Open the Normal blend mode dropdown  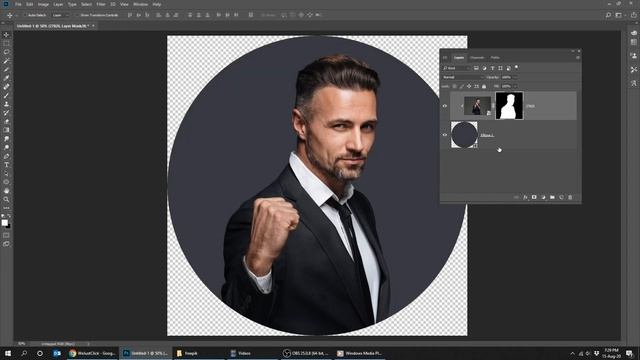pos(463,77)
